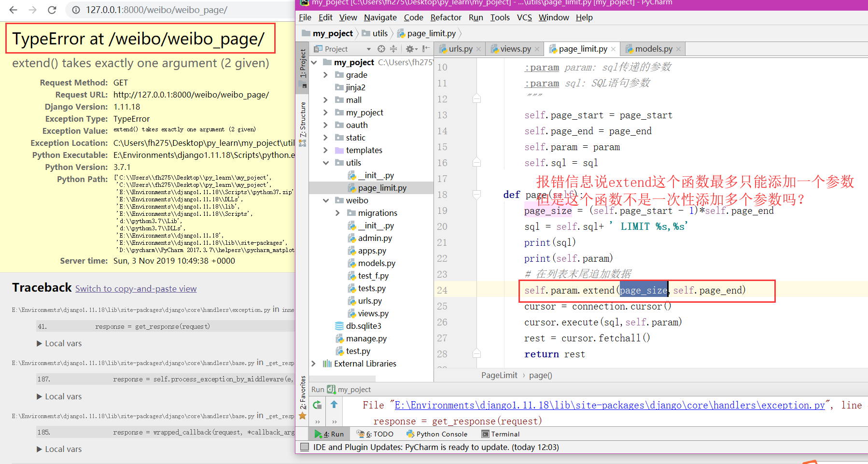Hide the Project tool window
This screenshot has width=868, height=464.
click(425, 49)
